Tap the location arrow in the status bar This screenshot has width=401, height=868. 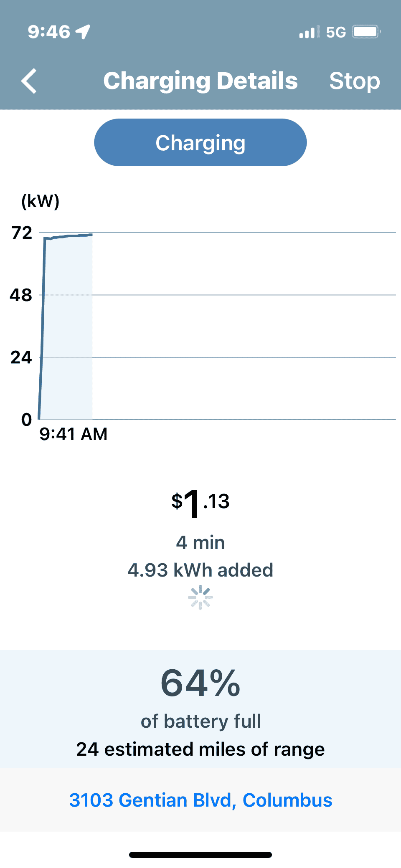click(x=83, y=32)
